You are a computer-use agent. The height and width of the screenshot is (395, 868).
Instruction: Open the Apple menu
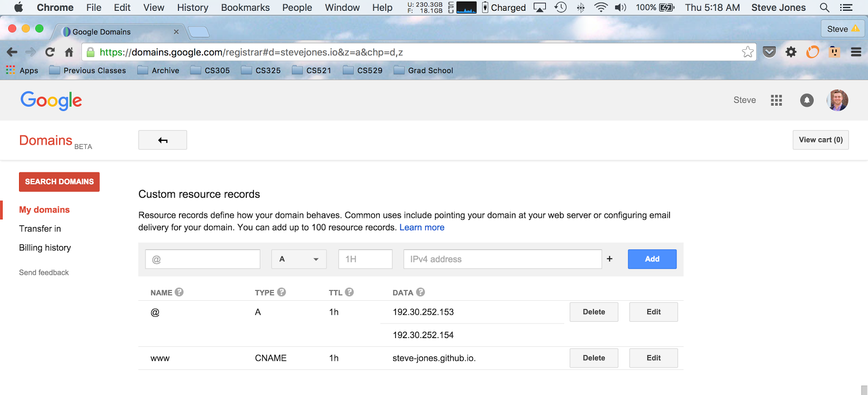pyautogui.click(x=18, y=8)
